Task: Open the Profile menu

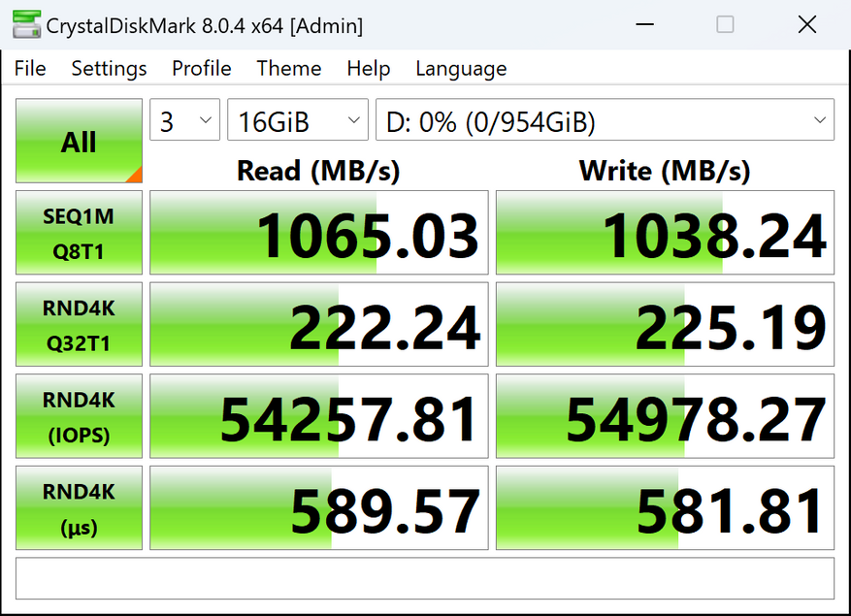Action: point(202,68)
